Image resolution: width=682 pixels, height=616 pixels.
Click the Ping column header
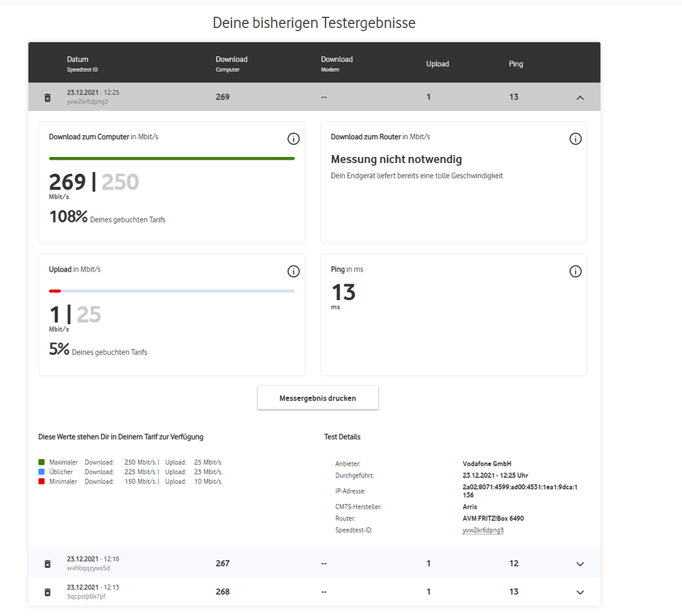(x=516, y=63)
